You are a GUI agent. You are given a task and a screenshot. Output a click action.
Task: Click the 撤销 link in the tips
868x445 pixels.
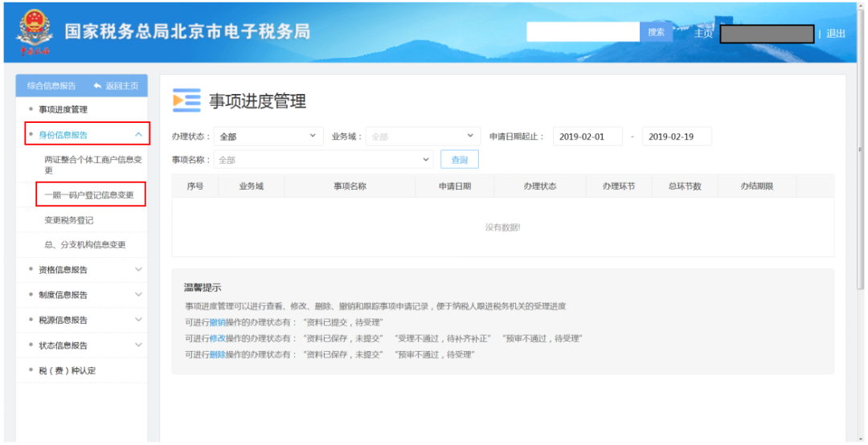click(218, 322)
